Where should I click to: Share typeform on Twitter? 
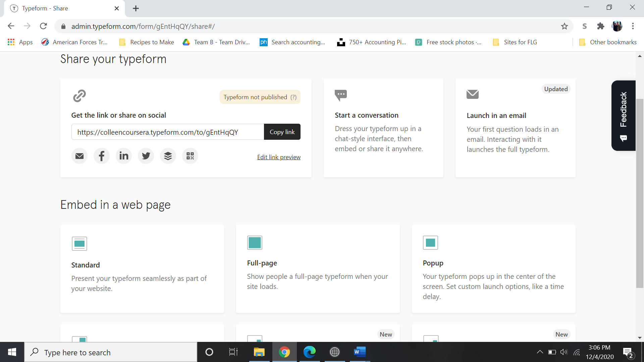point(146,156)
